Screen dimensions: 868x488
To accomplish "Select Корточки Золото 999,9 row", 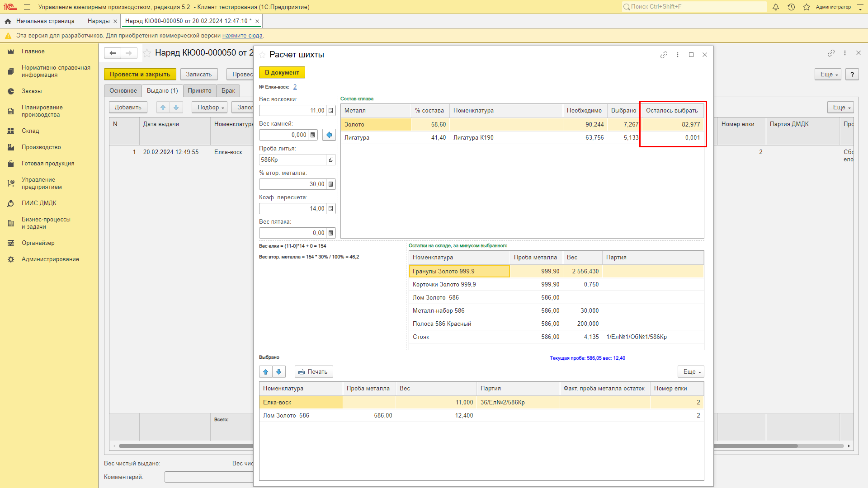I will coord(556,285).
